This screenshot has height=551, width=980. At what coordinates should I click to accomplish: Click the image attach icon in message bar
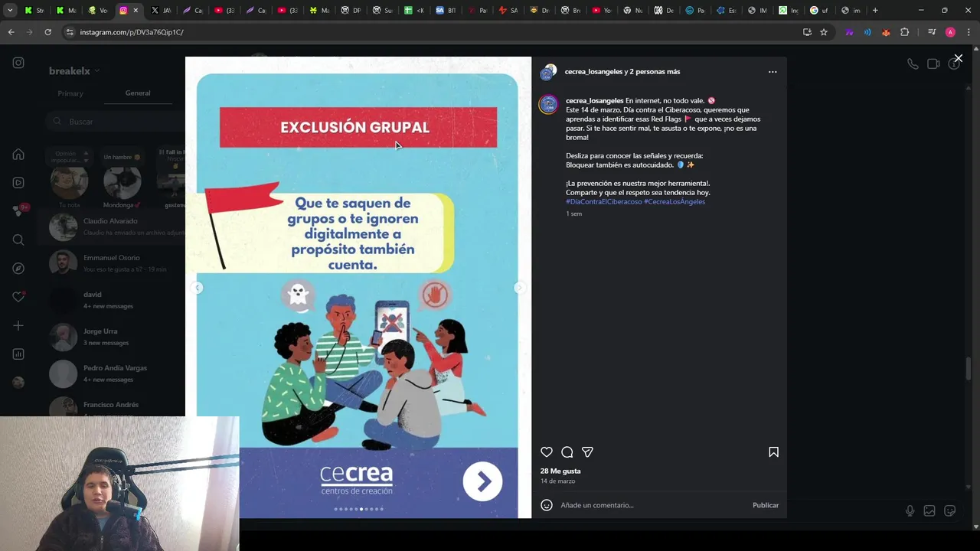pos(929,511)
